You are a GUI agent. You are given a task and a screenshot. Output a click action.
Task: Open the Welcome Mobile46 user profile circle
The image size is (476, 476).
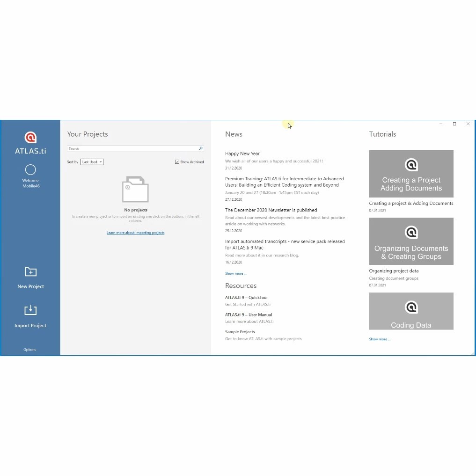tap(30, 170)
